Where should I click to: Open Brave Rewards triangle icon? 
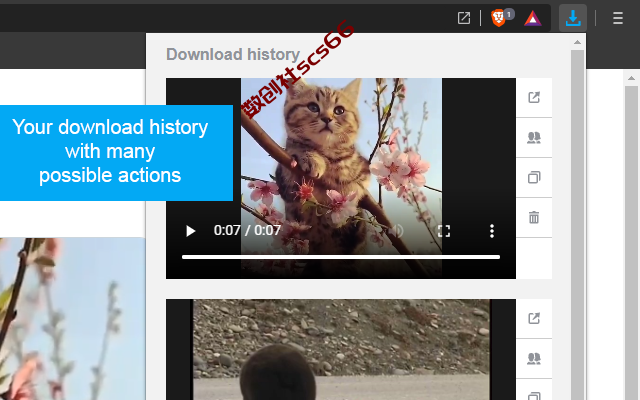click(x=533, y=18)
